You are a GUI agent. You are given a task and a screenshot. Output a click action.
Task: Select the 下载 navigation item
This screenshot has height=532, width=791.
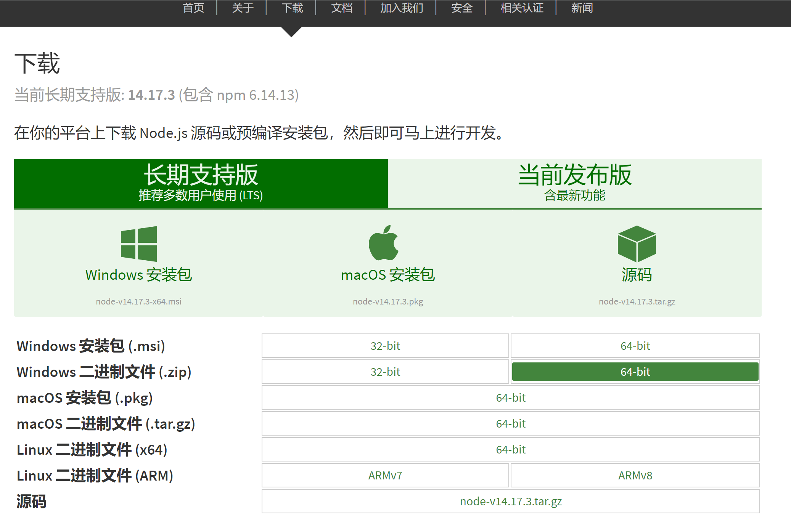292,8
